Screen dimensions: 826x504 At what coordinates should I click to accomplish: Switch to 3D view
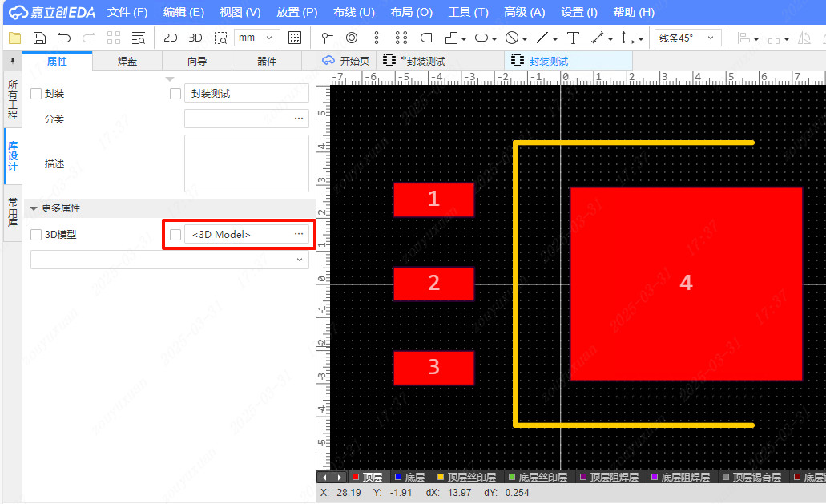[x=195, y=38]
